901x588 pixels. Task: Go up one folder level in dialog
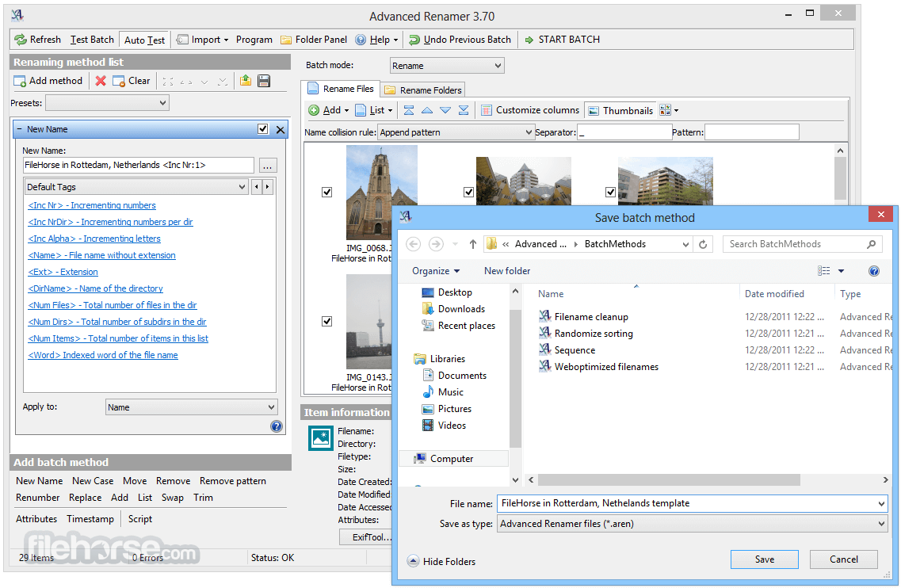pos(472,244)
